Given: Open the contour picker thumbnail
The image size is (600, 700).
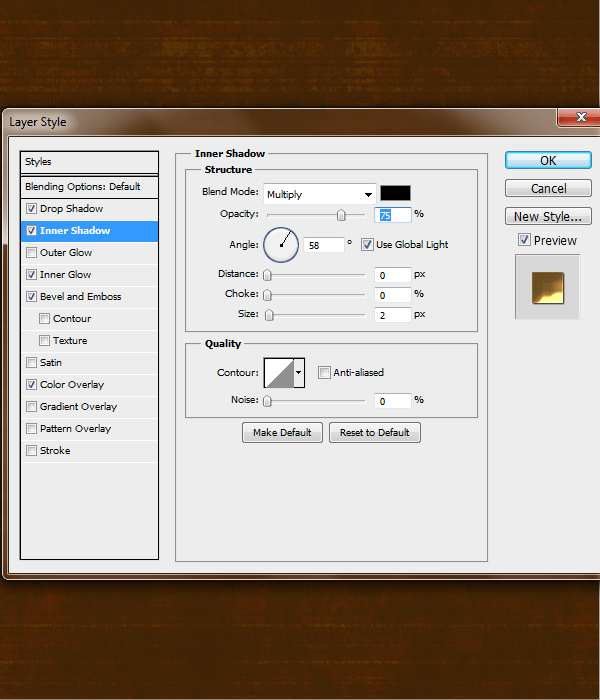Looking at the screenshot, I should click(279, 372).
